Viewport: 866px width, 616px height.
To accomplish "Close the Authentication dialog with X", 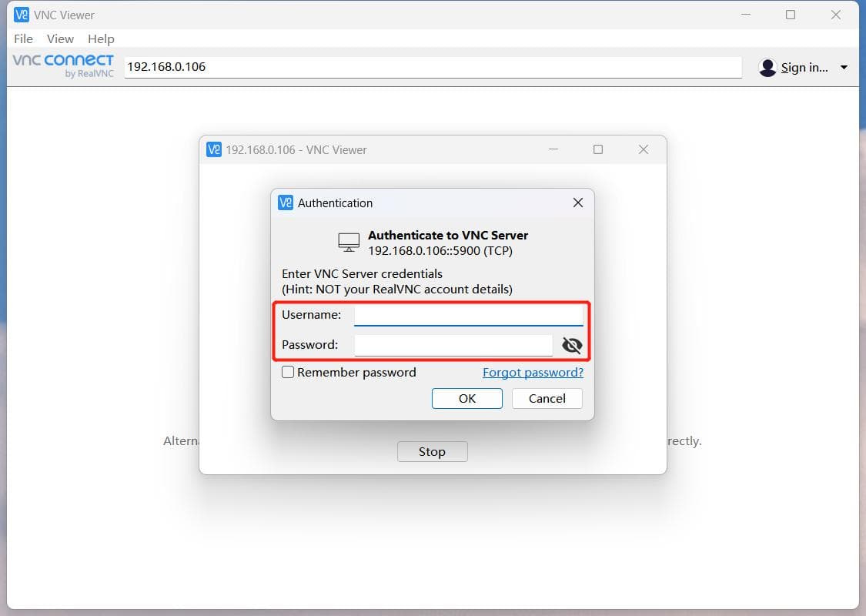I will pos(577,203).
